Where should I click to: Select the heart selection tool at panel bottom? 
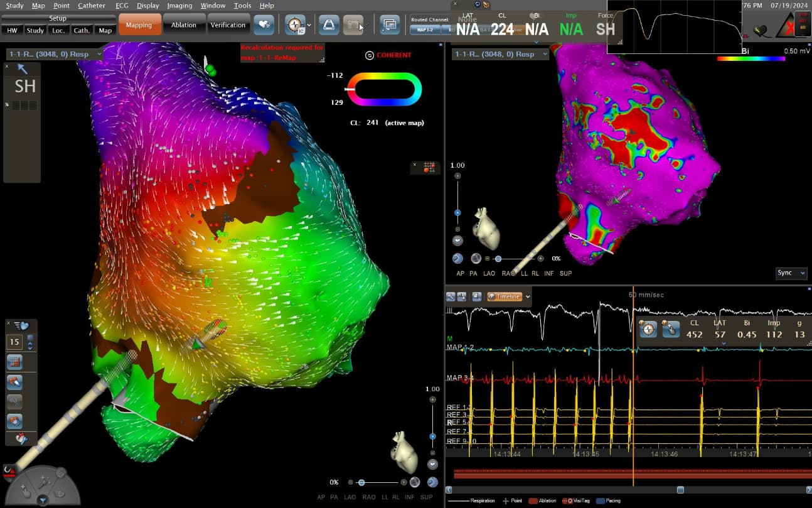(14, 421)
